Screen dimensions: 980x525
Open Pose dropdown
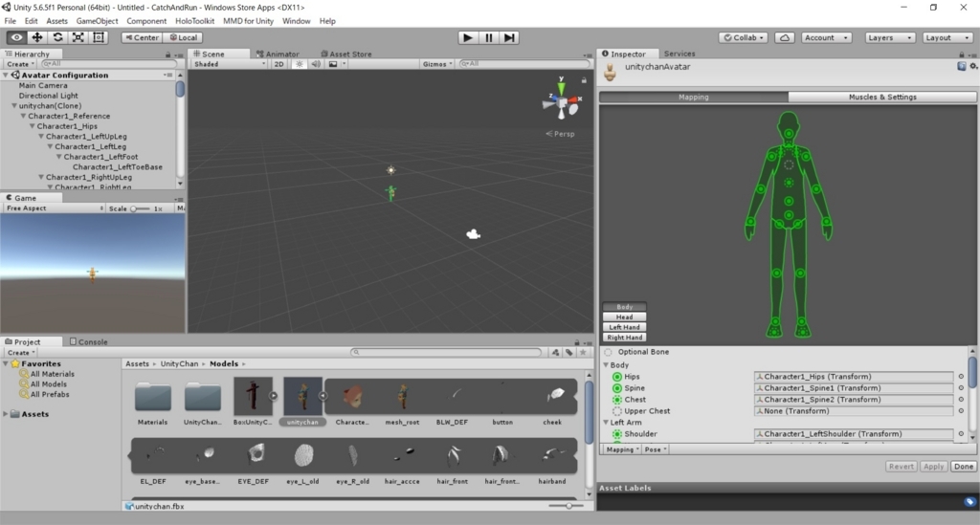click(655, 449)
